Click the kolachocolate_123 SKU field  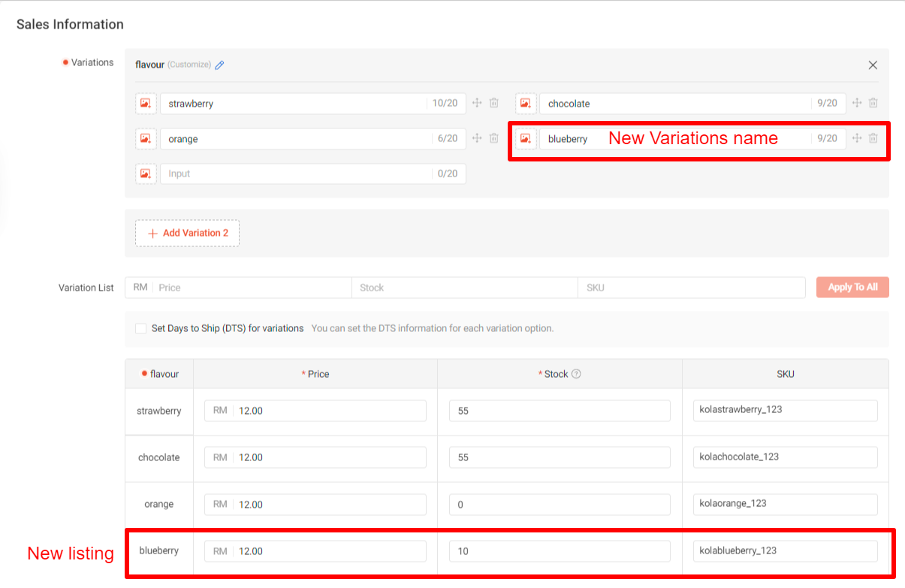click(786, 457)
